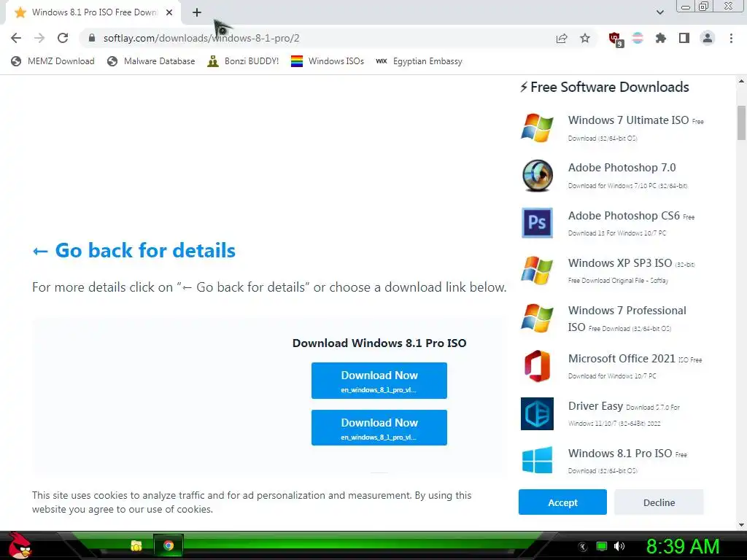The height and width of the screenshot is (560, 747).
Task: Open Bonzi BUDDY! bookmark
Action: pyautogui.click(x=243, y=61)
